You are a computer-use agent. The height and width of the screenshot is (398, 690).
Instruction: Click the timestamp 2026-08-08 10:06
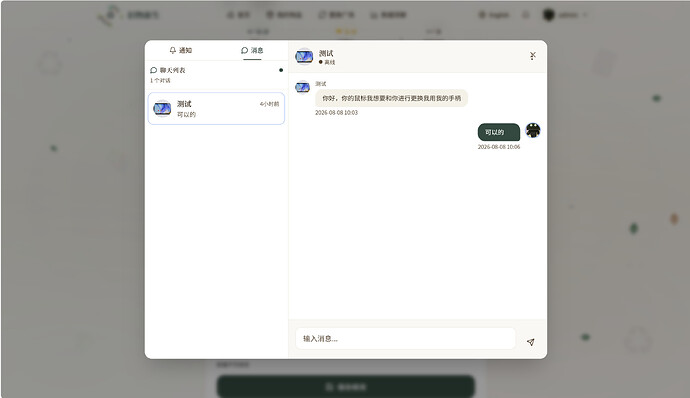coord(499,147)
